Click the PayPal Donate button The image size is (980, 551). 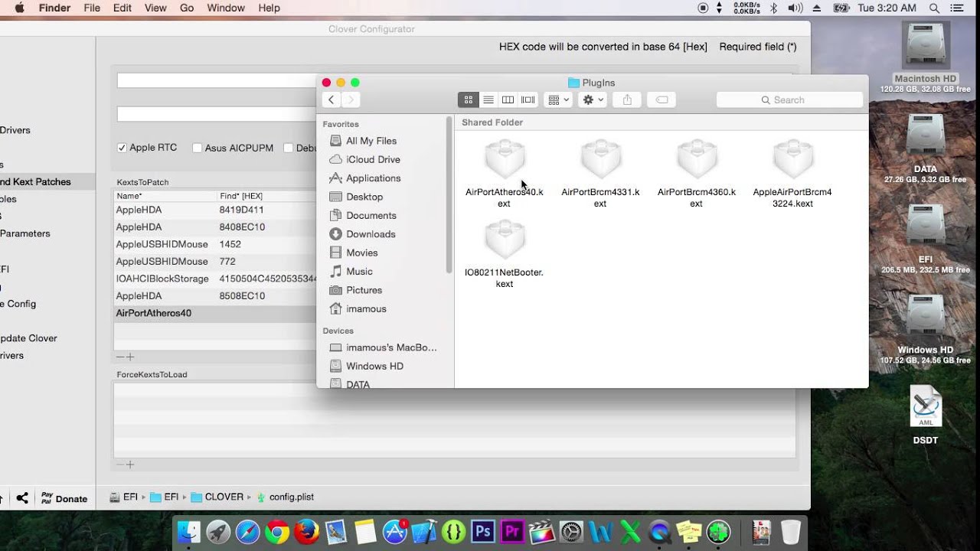pos(64,498)
